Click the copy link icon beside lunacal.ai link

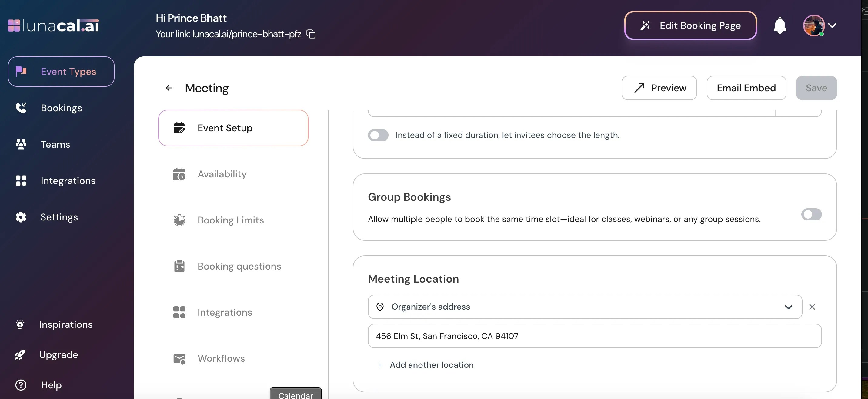pyautogui.click(x=311, y=34)
